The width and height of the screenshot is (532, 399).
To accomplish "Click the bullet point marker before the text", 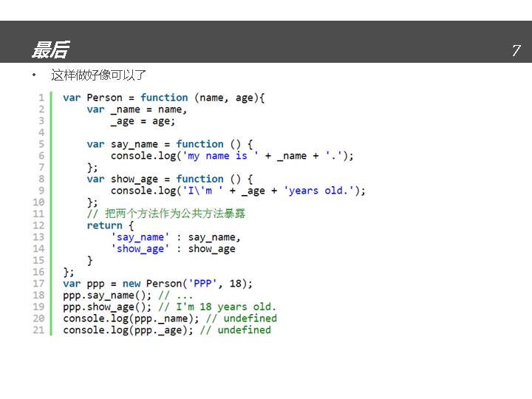I will 33,75.
